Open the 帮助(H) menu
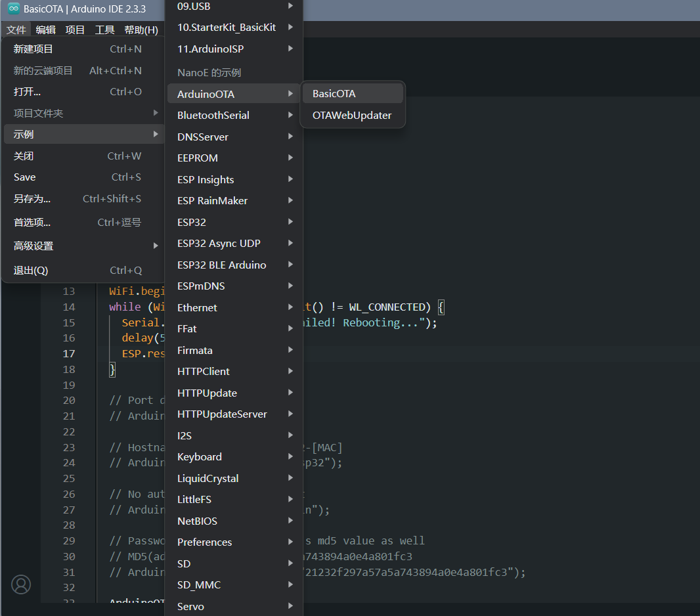700x616 pixels. [141, 30]
